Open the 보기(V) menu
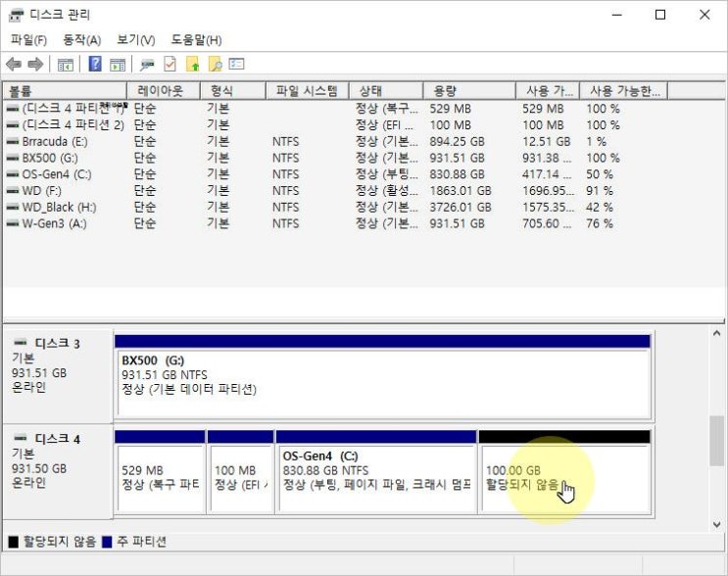 click(136, 40)
